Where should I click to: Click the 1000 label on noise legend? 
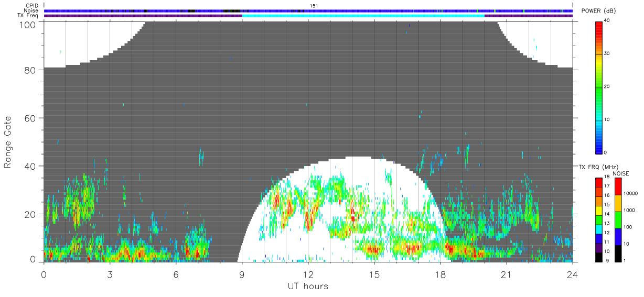[630, 210]
